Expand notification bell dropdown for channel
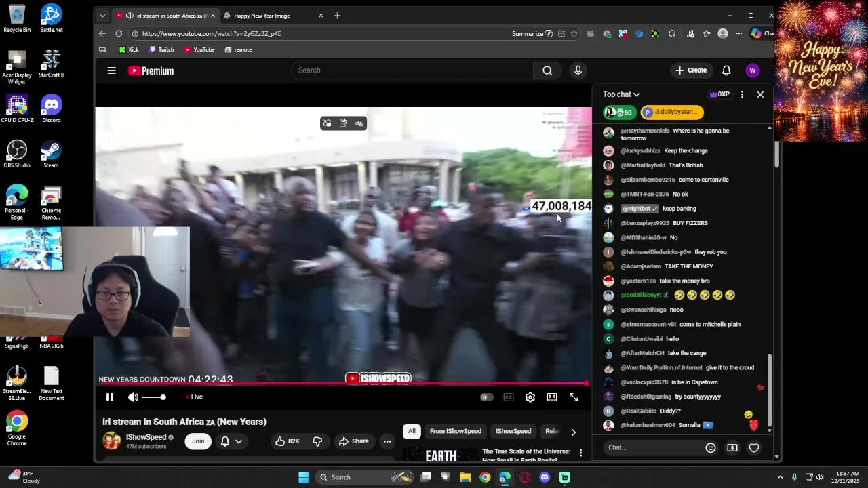868x488 pixels. pos(231,441)
